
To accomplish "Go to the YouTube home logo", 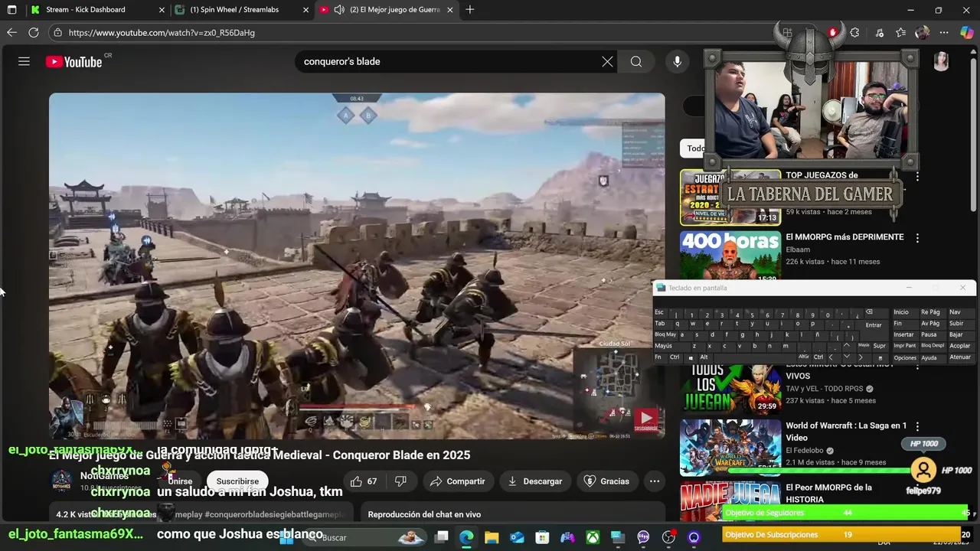I will pos(73,62).
